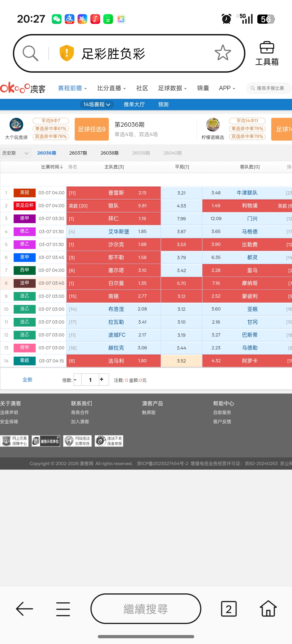
Task: Bookmark page with the star icon
Action: [223, 53]
